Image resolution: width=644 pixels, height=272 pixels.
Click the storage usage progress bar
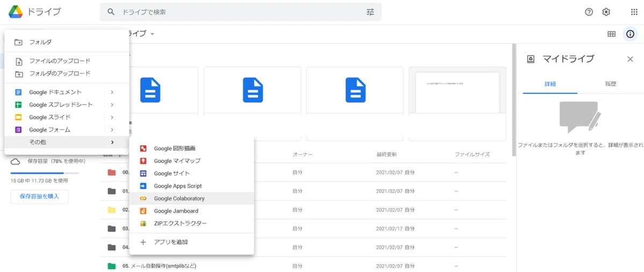point(45,173)
